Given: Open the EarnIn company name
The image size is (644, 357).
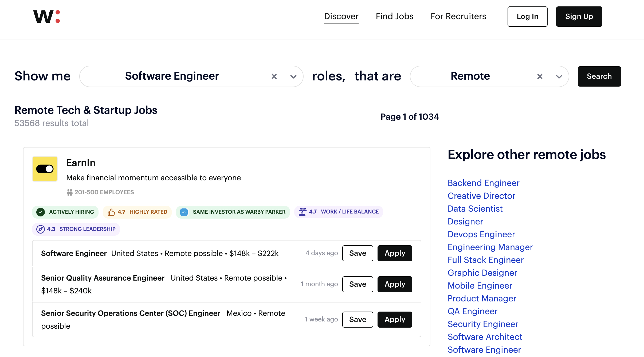Looking at the screenshot, I should pyautogui.click(x=81, y=163).
